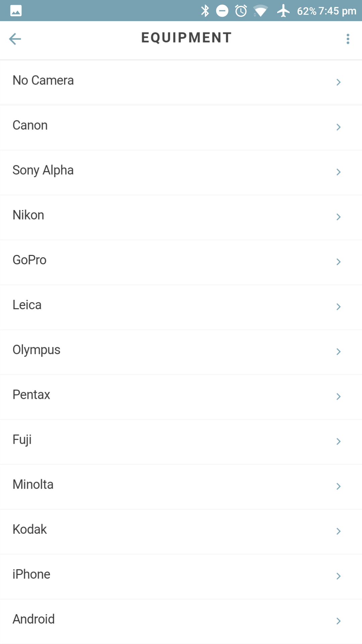Viewport: 362px width, 644px height.
Task: Open the GoPro equipment entry
Action: pos(29,260)
